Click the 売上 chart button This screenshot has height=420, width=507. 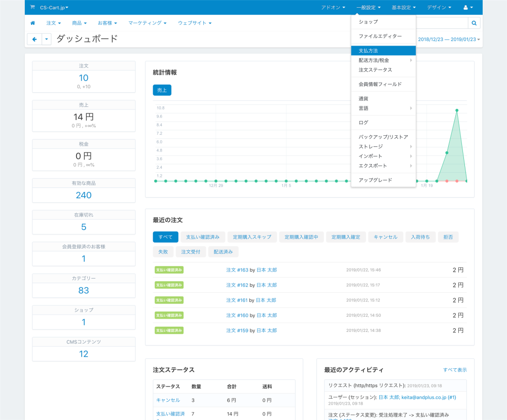(162, 90)
